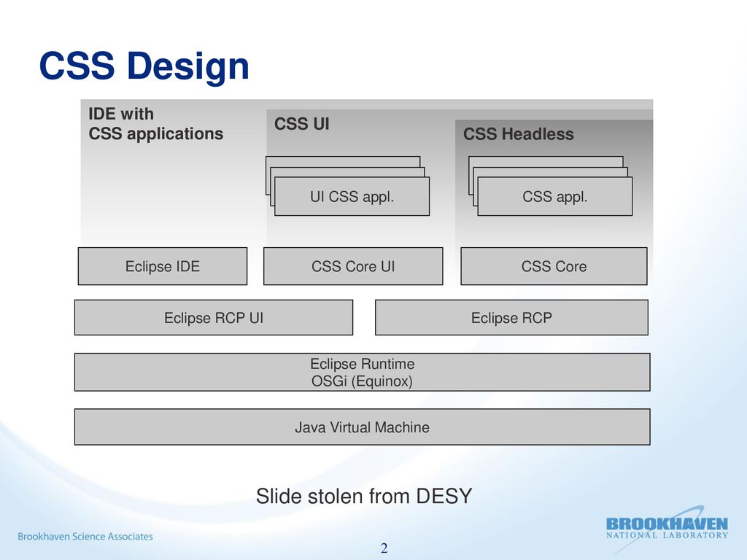Click the Brookhaven Science Associates footer text
Image resolution: width=747 pixels, height=560 pixels.
click(85, 537)
